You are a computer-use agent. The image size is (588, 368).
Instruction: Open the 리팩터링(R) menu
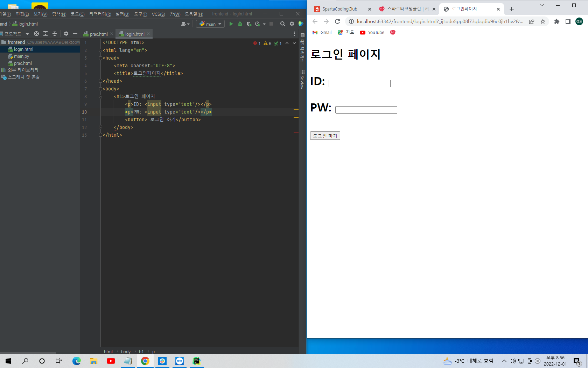[x=100, y=14]
